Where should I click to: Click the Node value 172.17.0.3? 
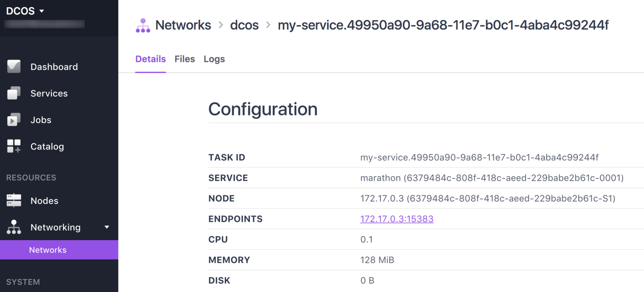pyautogui.click(x=488, y=198)
